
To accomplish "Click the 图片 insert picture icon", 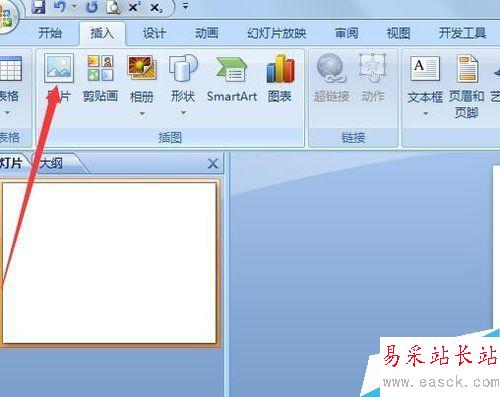I will (x=59, y=68).
